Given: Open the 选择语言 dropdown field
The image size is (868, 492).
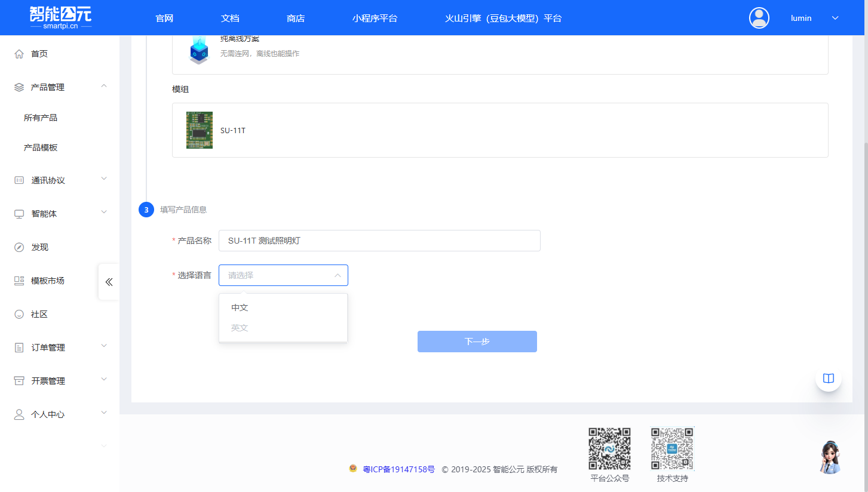Looking at the screenshot, I should pyautogui.click(x=283, y=275).
